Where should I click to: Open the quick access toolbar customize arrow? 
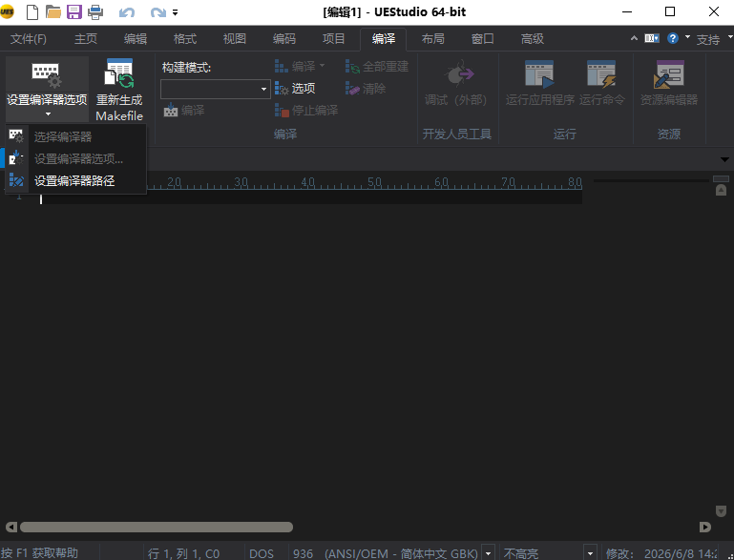(x=175, y=12)
